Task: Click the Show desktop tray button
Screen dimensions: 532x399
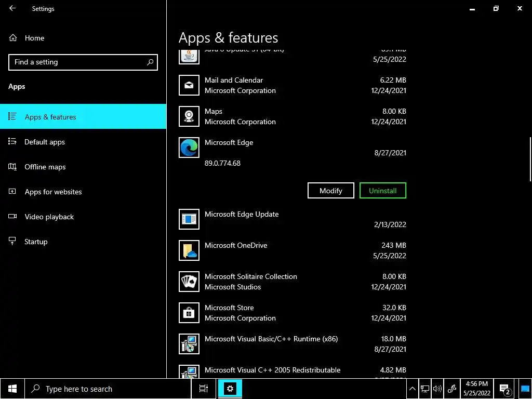Action: click(525, 389)
